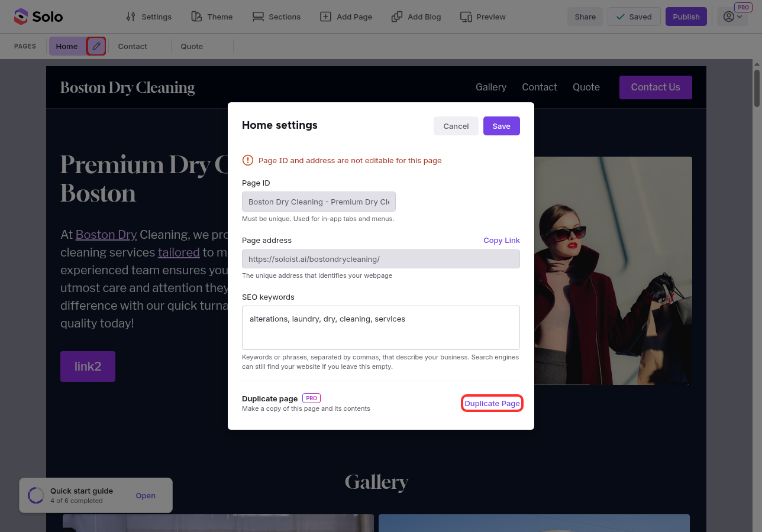The height and width of the screenshot is (532, 762).
Task: Click the Quick start progress ring
Action: point(36,495)
